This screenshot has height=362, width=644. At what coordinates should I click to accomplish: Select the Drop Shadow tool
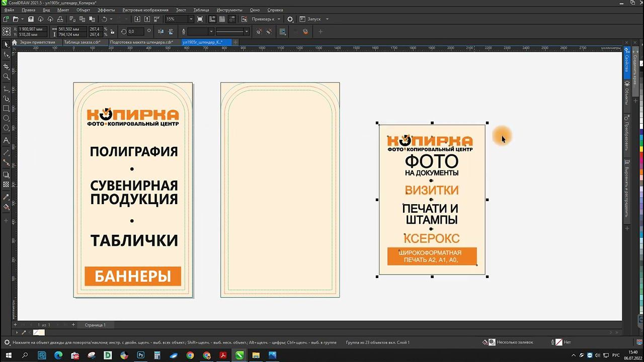[6, 175]
